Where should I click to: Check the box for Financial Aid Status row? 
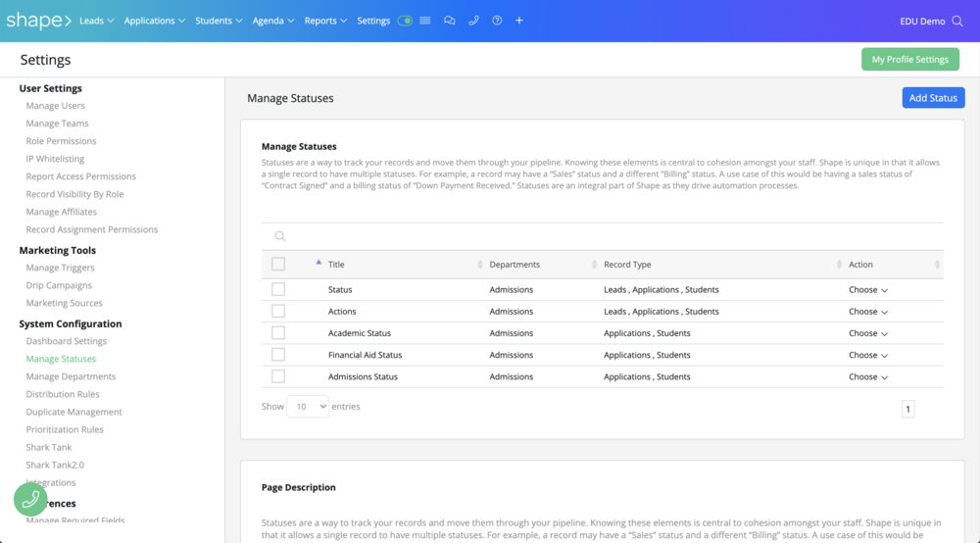278,355
